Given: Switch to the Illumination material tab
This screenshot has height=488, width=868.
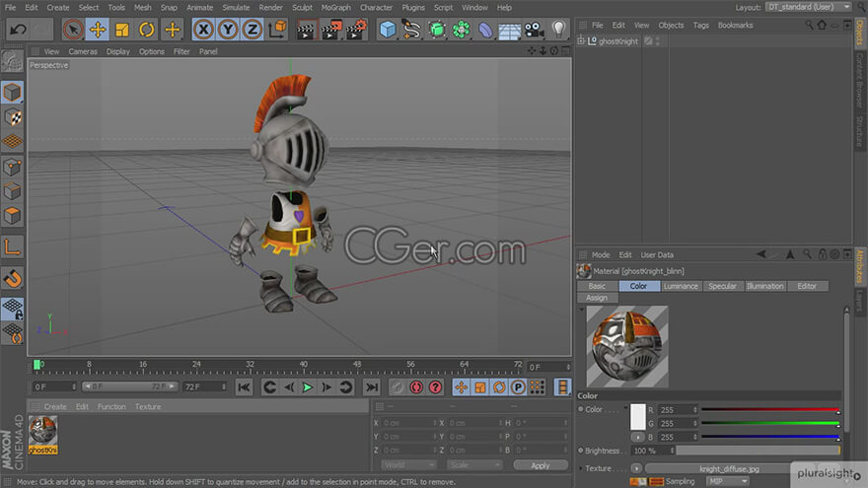Looking at the screenshot, I should pyautogui.click(x=764, y=286).
